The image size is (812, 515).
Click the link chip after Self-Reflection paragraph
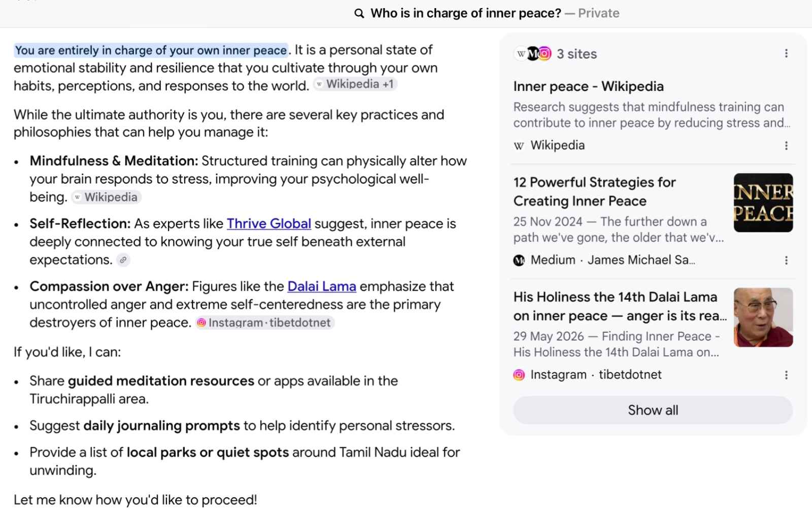click(123, 260)
